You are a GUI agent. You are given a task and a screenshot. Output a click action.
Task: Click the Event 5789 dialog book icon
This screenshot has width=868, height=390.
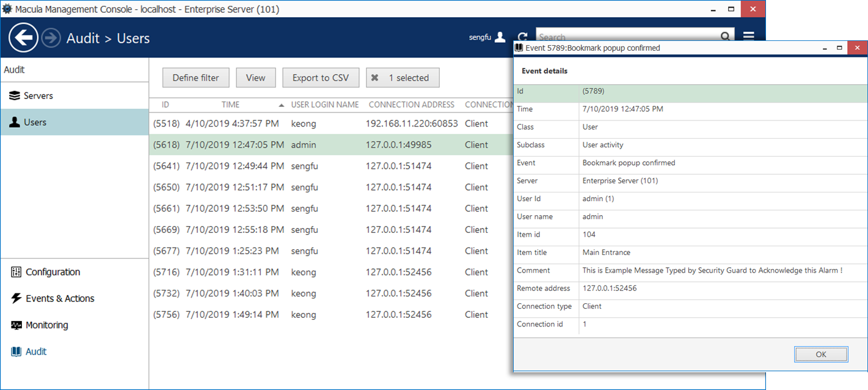pos(519,48)
